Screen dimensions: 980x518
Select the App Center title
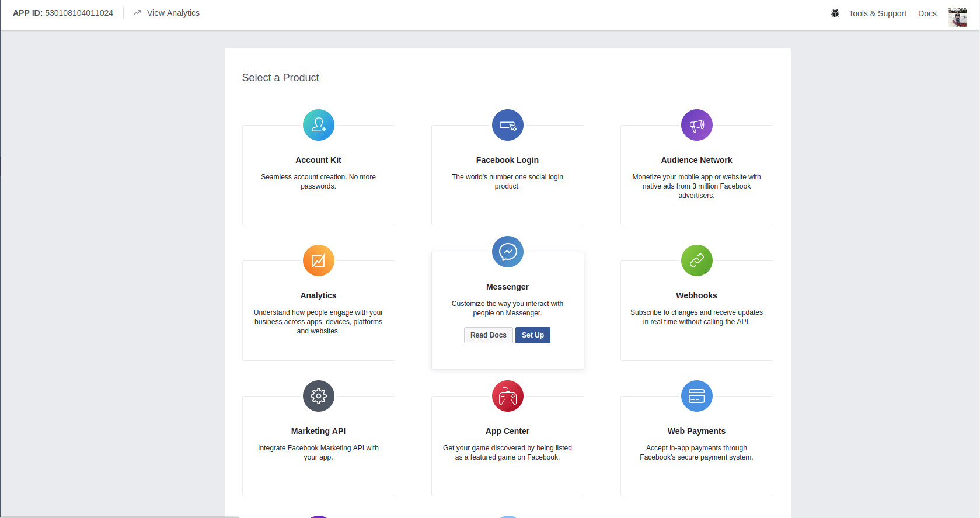click(x=507, y=431)
